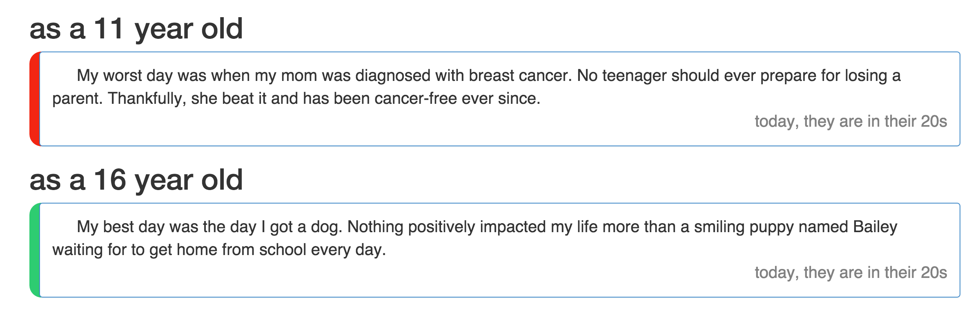980x309 pixels.
Task: Click the red bar on worst day card
Action: click(35, 99)
